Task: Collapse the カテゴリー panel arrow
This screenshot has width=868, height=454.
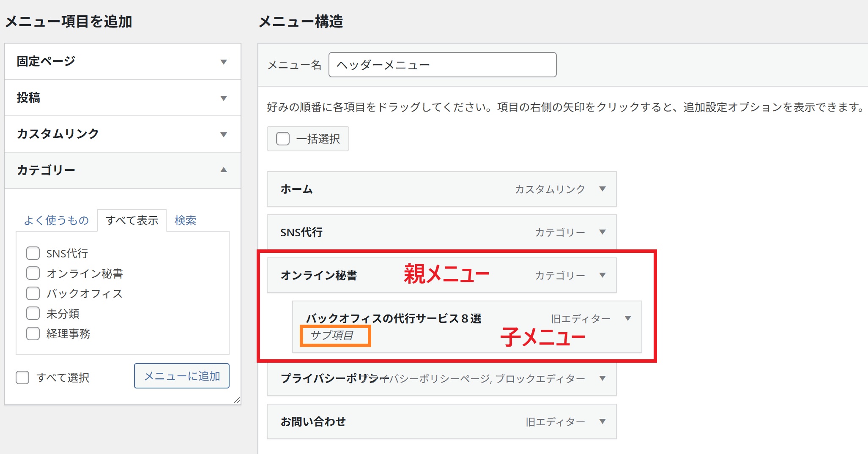Action: coord(224,170)
